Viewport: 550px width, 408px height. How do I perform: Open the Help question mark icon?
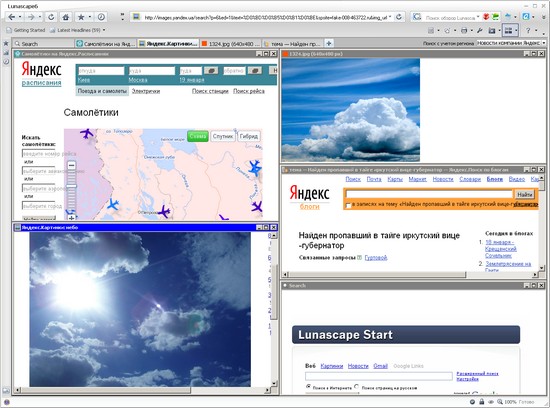point(528,31)
